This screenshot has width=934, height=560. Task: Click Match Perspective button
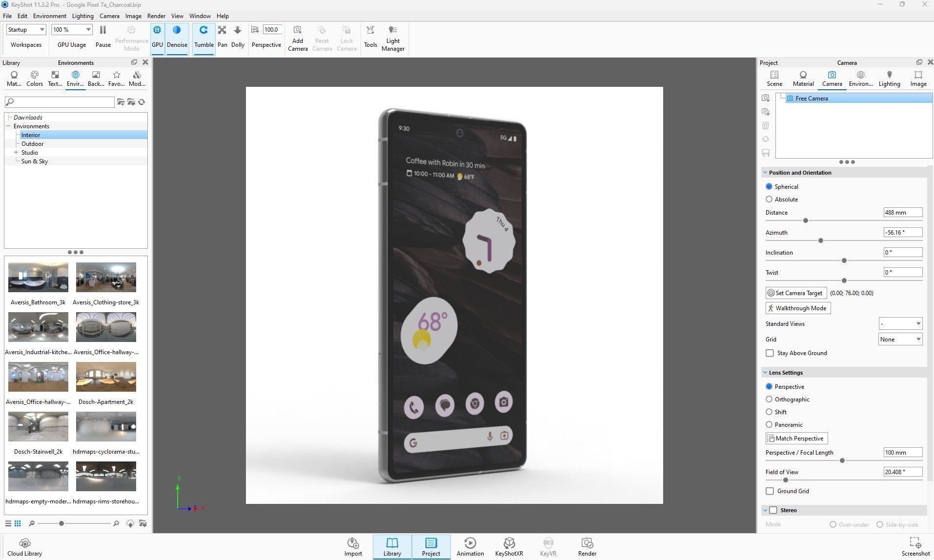796,438
